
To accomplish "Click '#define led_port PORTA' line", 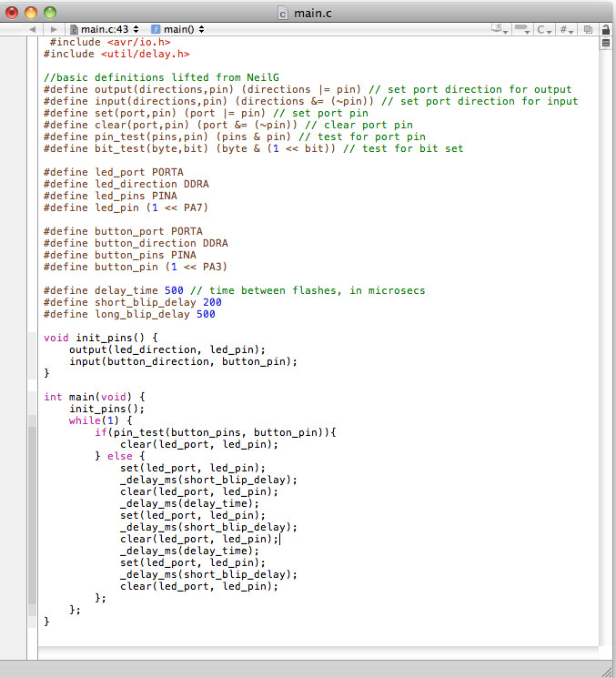I will click(113, 172).
